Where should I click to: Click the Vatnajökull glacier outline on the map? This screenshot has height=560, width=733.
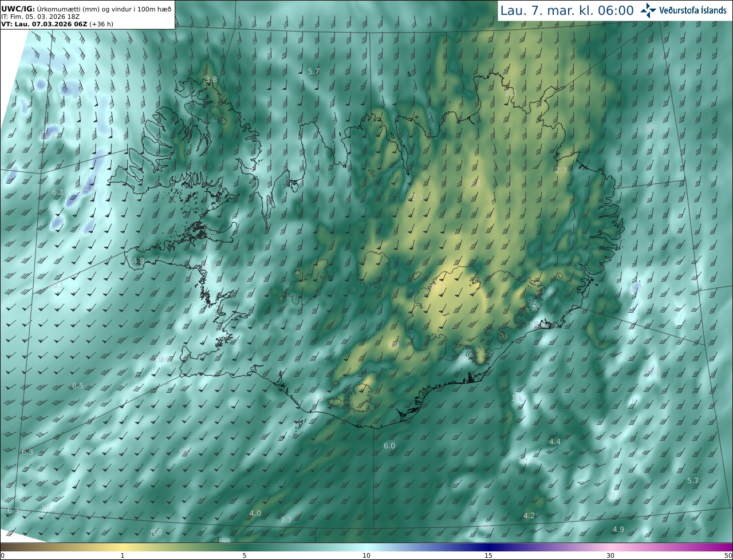(475, 312)
